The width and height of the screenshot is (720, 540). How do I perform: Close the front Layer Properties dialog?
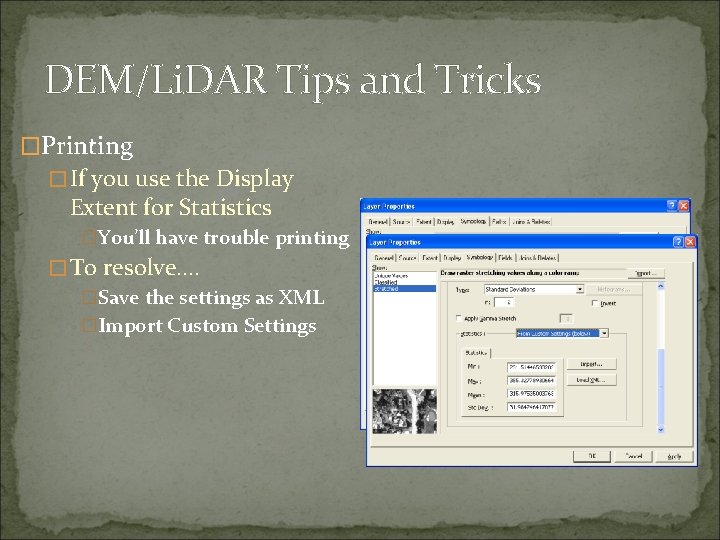pyautogui.click(x=690, y=242)
